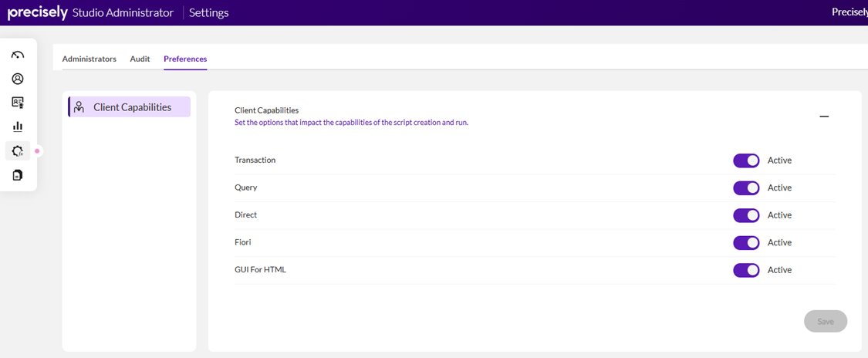Collapse the Client Capabilities section

pos(824,117)
